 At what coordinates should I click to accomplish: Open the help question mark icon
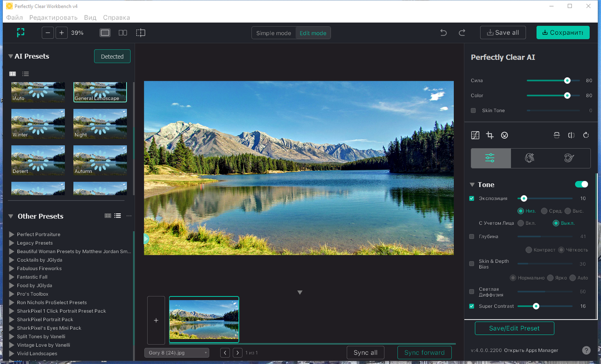586,350
